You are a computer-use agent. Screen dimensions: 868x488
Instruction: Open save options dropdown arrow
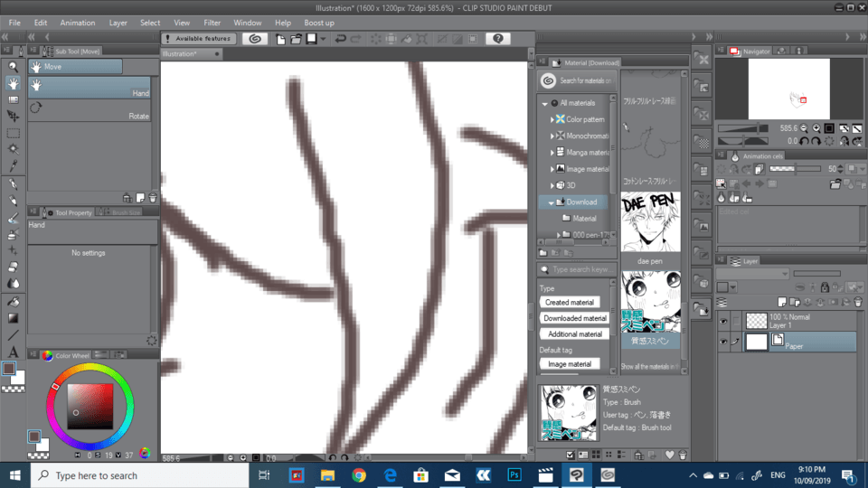(324, 39)
